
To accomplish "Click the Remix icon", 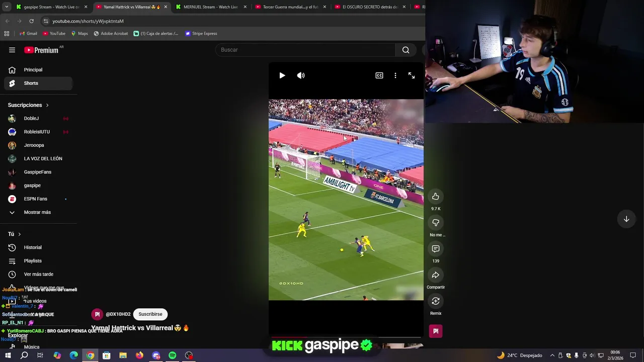I will 436,301.
